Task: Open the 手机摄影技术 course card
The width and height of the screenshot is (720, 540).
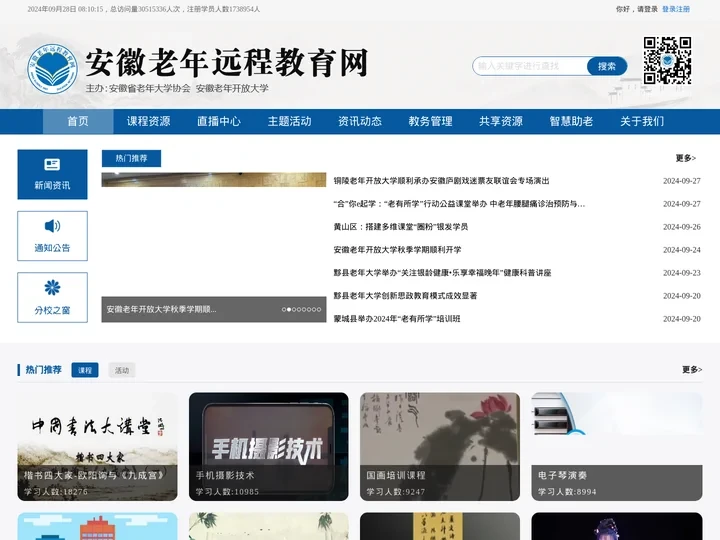Action: pos(269,446)
